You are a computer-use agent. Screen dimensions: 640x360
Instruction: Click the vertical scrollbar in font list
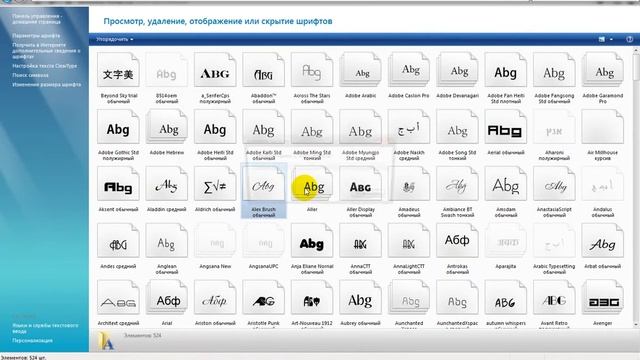tap(636, 188)
